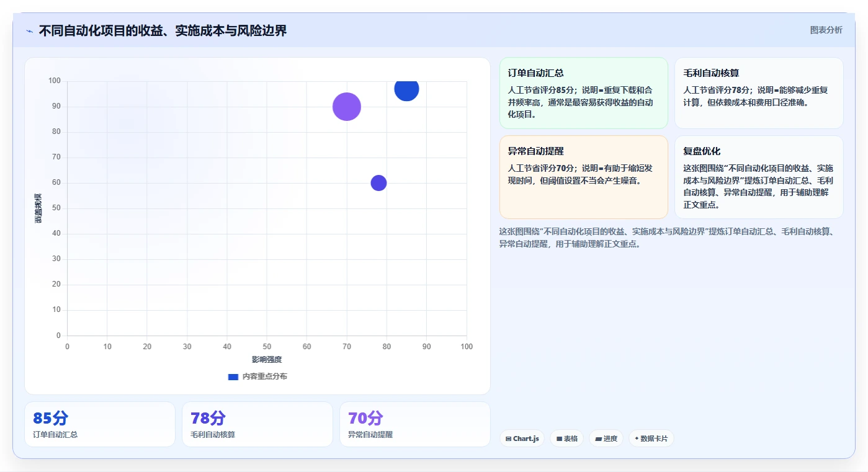868x472 pixels.
Task: Click the 图表分析 label in the header
Action: [x=826, y=30]
